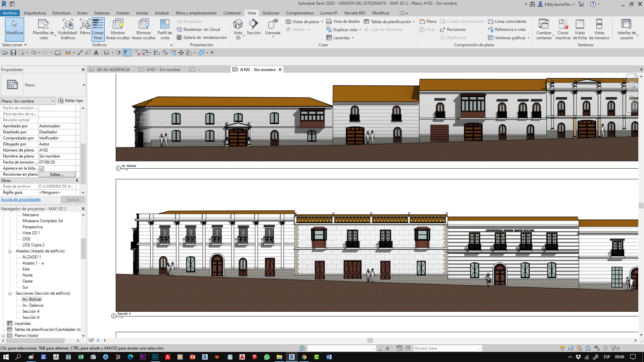The image size is (644, 362).
Task: Open the Arquitectura ribbon tab
Action: click(x=35, y=13)
